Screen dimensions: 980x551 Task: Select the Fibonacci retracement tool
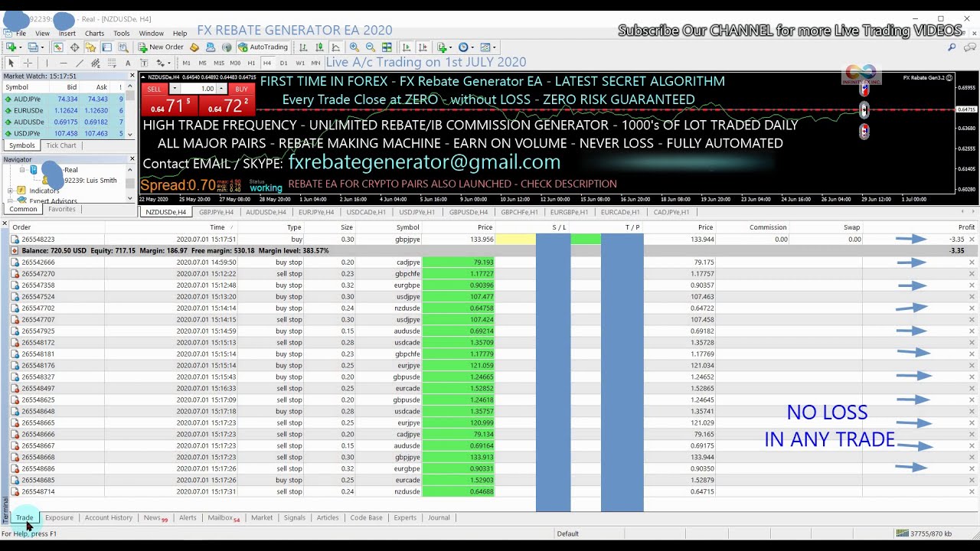112,63
